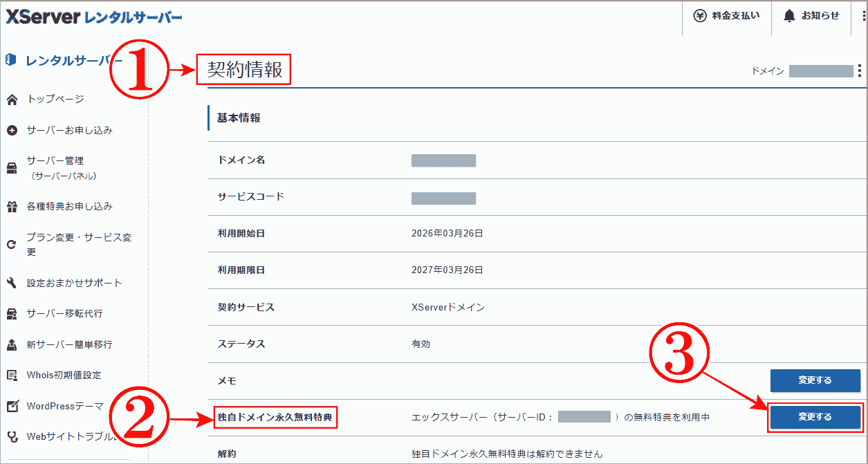Open the お知らせ bell icon
Image resolution: width=868 pixels, height=464 pixels.
point(788,15)
